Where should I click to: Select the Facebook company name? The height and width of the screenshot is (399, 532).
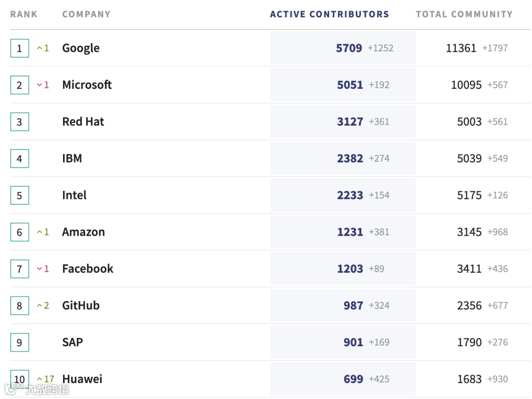[88, 269]
